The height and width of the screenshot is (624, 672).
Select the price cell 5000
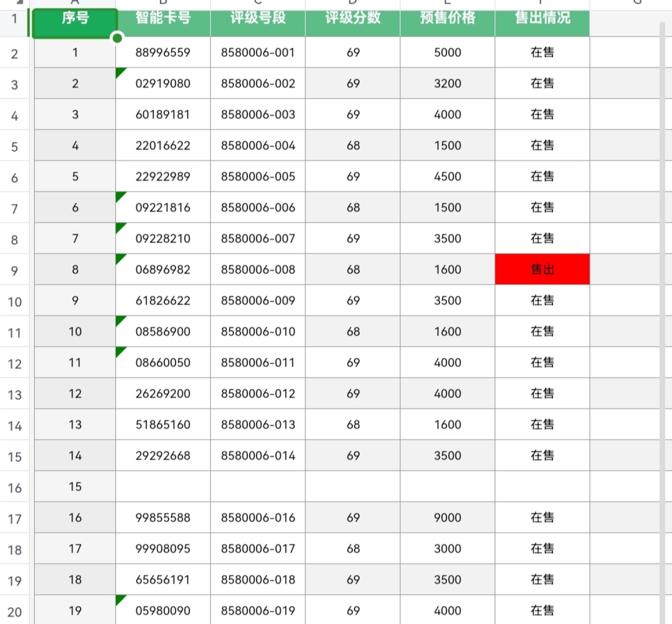coord(448,52)
